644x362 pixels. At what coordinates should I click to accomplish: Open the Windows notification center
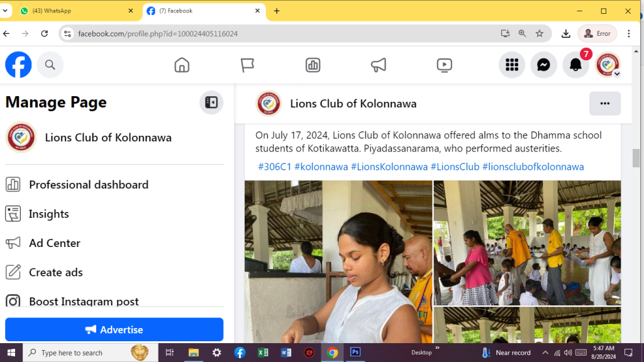[628, 353]
